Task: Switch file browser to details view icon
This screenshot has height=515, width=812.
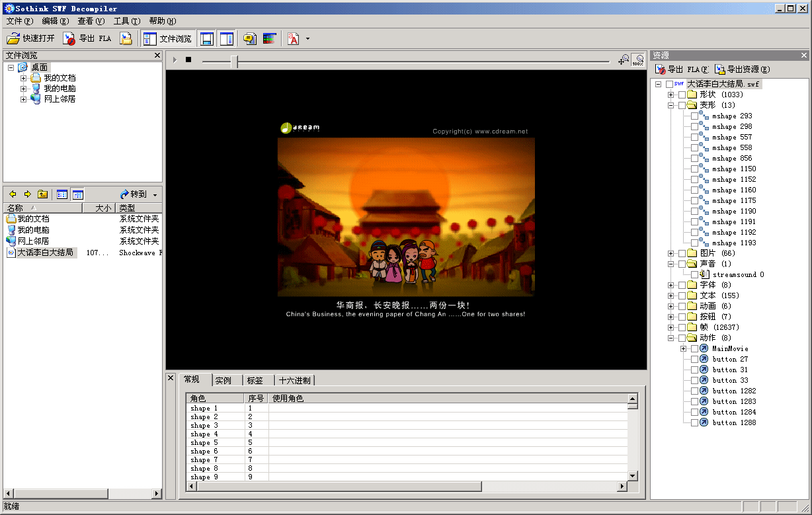Action: click(78, 194)
